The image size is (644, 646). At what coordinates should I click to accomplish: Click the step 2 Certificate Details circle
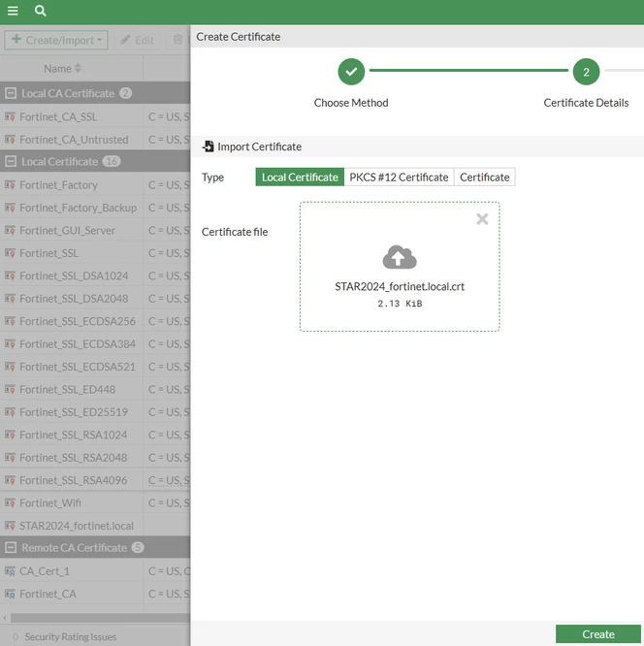click(586, 72)
